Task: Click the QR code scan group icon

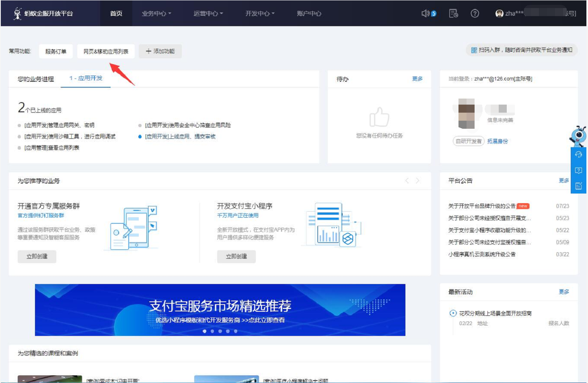Action: click(x=474, y=50)
